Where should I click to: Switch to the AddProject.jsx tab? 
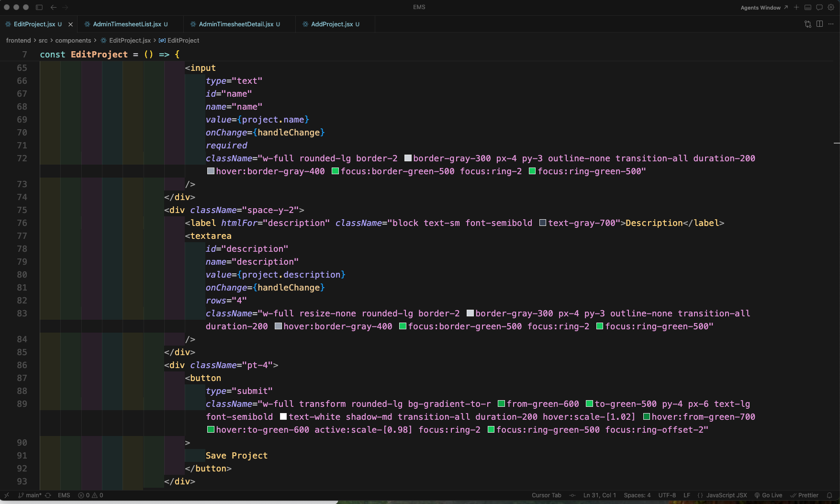(332, 24)
